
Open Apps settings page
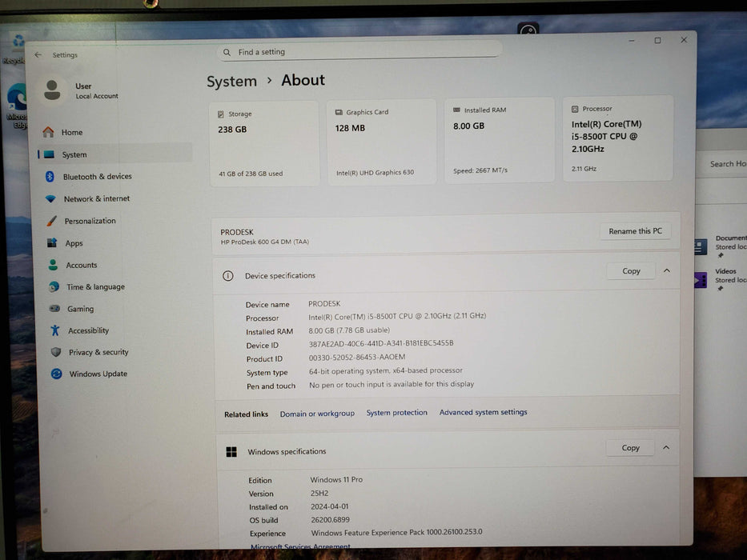pos(118,243)
